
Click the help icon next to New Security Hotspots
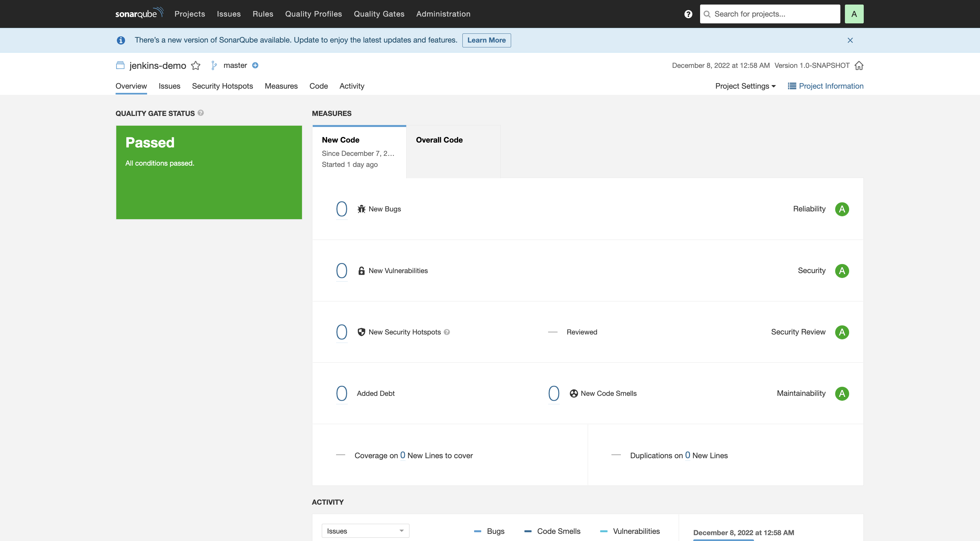447,332
